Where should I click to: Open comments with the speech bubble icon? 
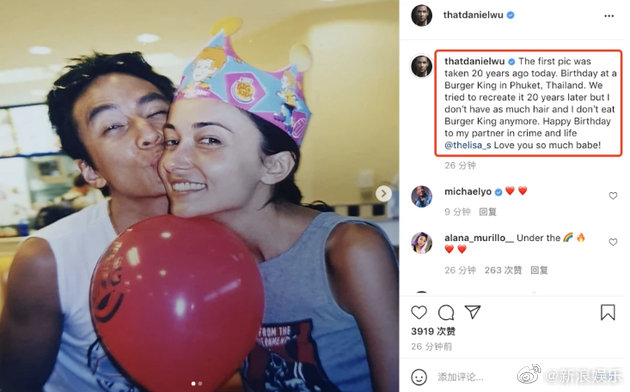point(446,312)
